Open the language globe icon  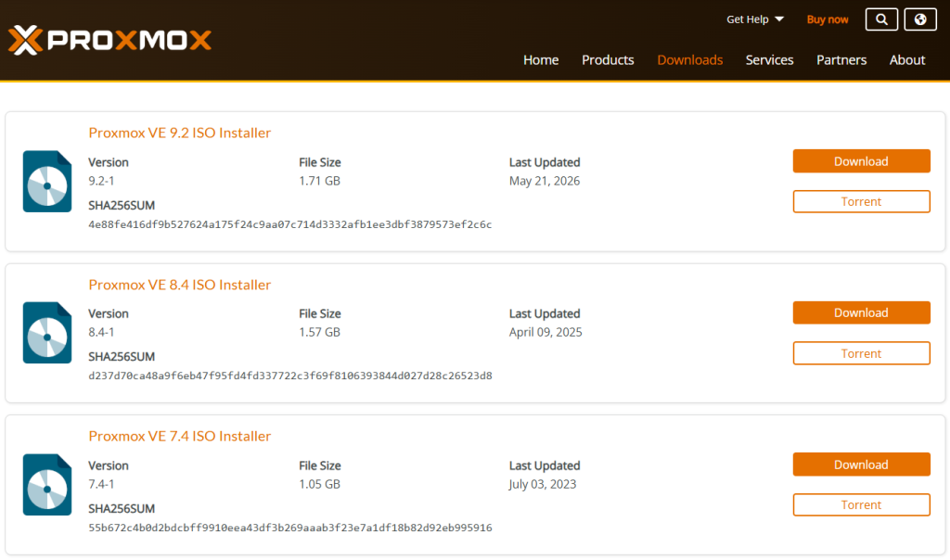tap(920, 19)
